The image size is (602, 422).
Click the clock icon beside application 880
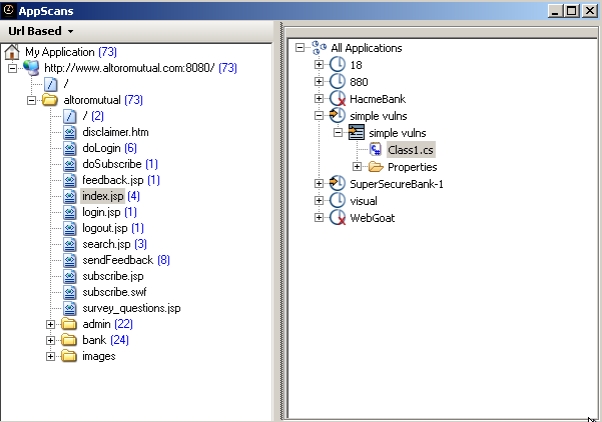pyautogui.click(x=338, y=81)
